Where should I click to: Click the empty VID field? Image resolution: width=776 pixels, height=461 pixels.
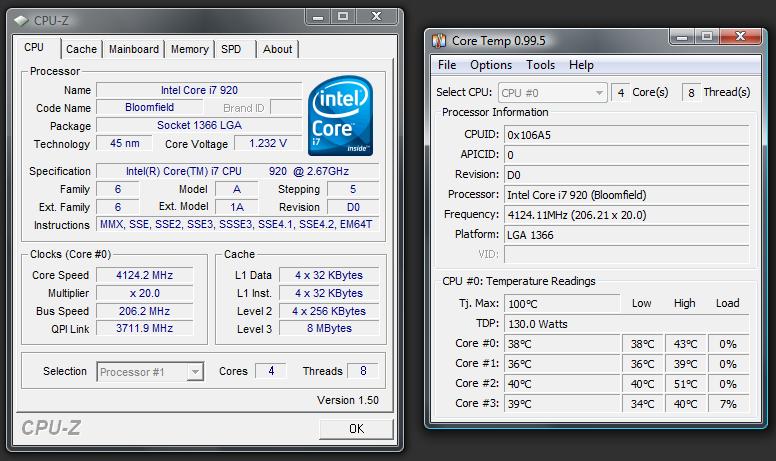pyautogui.click(x=627, y=255)
